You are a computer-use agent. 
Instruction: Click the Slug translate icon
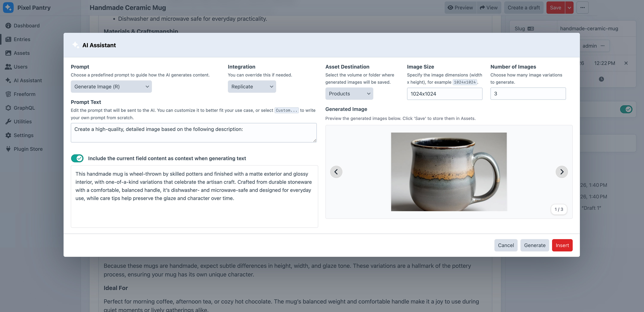(x=530, y=29)
